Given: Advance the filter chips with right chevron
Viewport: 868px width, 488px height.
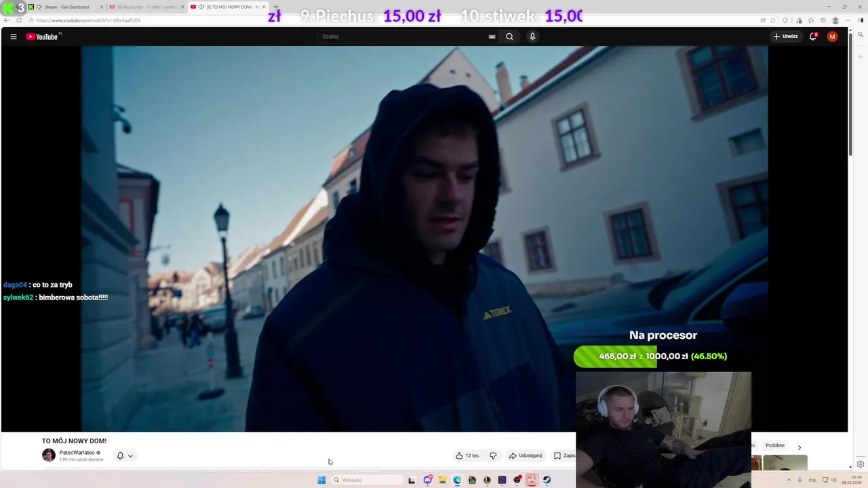Looking at the screenshot, I should 799,447.
